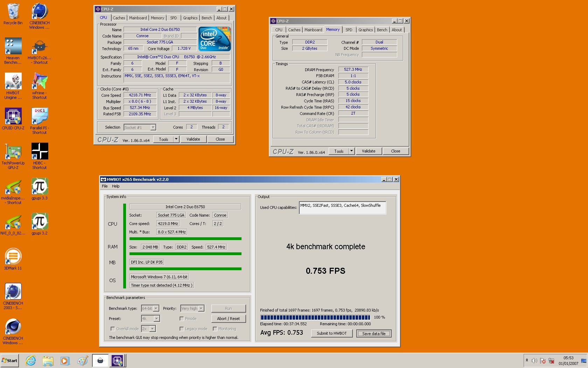Viewport: 588px width, 368px height.
Task: Switch to Caches tab in left CPU-Z
Action: click(x=119, y=18)
